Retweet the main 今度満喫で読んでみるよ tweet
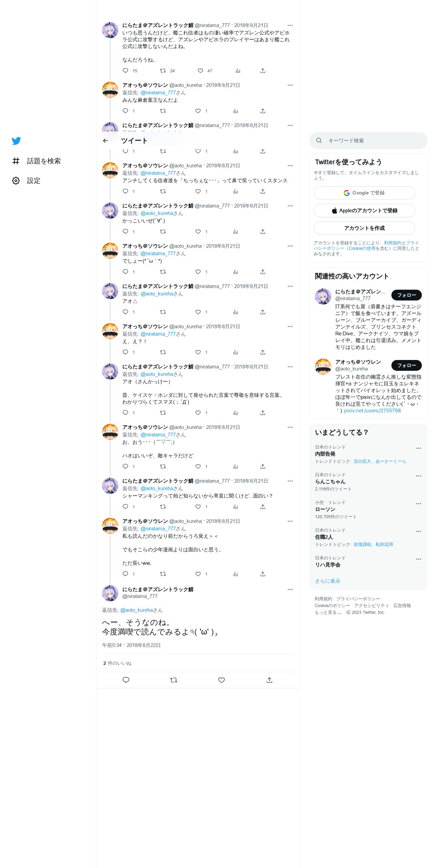This screenshot has width=434, height=868. point(174,680)
